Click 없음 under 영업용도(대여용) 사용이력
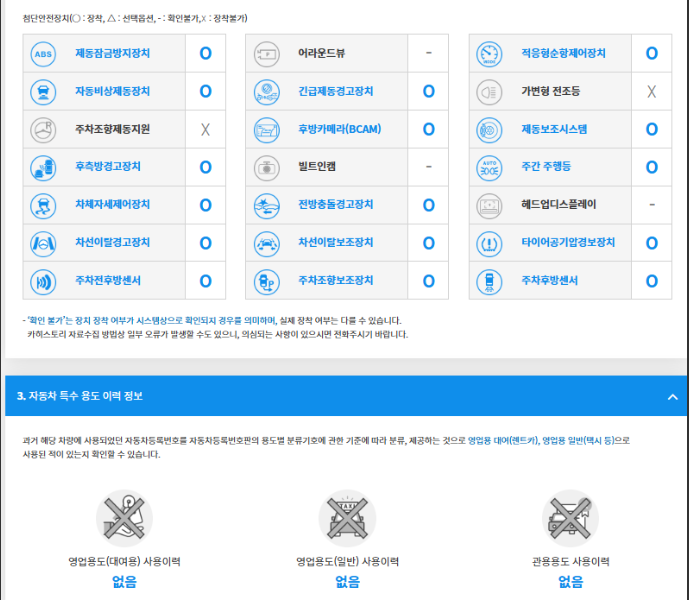The height and width of the screenshot is (603, 689). tap(124, 582)
